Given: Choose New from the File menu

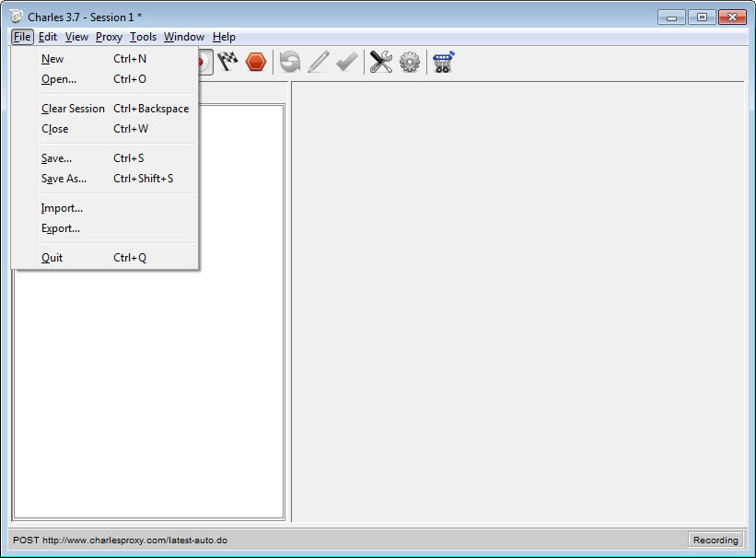Looking at the screenshot, I should 105,59.
